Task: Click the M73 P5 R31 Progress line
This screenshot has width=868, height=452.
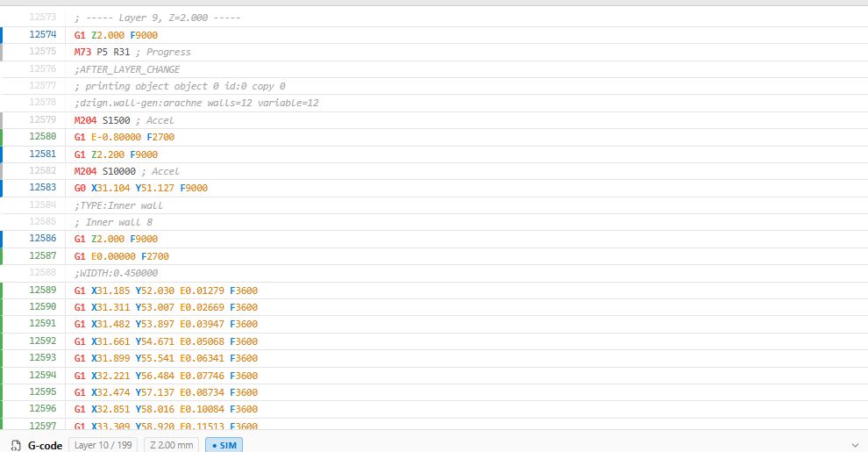Action: click(132, 52)
